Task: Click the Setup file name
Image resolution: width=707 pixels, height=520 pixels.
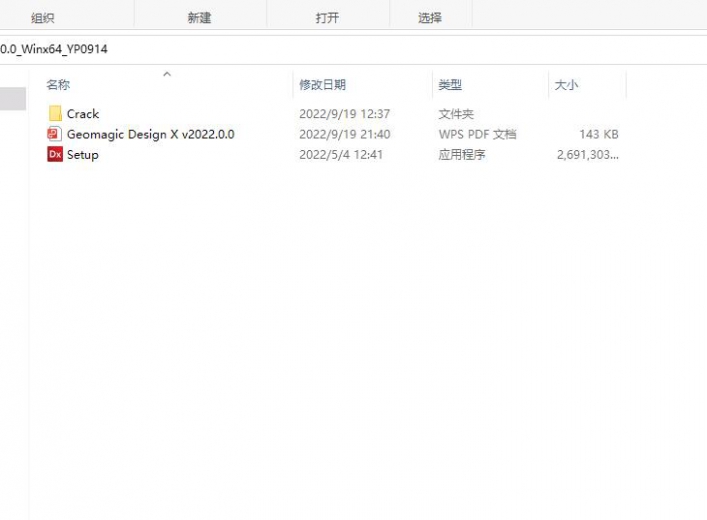Action: click(83, 155)
